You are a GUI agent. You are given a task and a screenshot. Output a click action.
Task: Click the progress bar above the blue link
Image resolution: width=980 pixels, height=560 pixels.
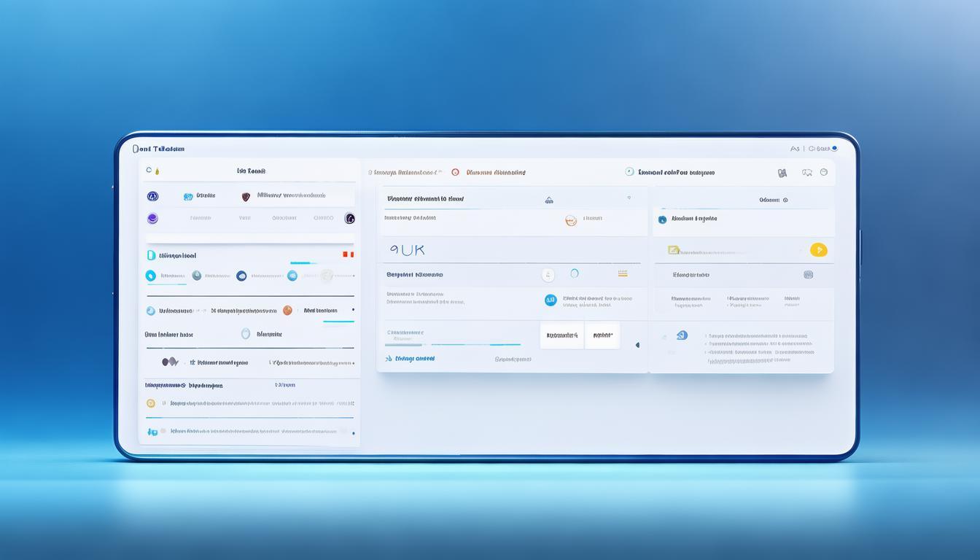tap(452, 344)
